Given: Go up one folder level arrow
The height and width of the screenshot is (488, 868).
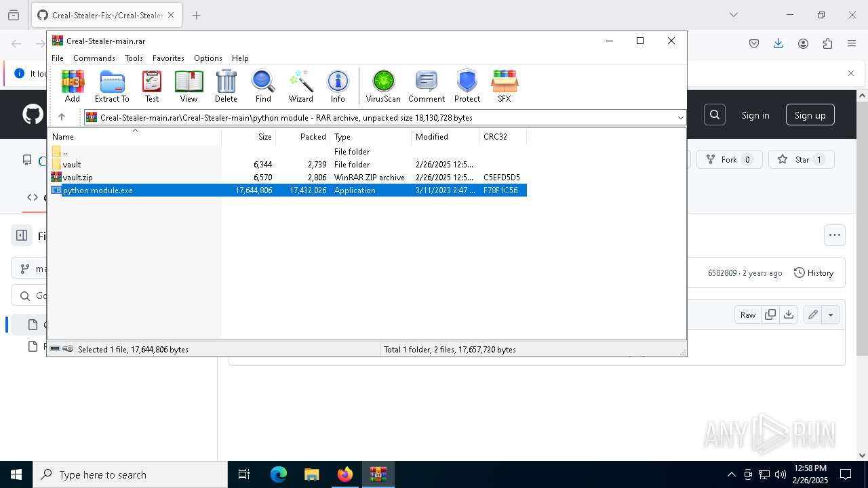Looking at the screenshot, I should tap(62, 117).
